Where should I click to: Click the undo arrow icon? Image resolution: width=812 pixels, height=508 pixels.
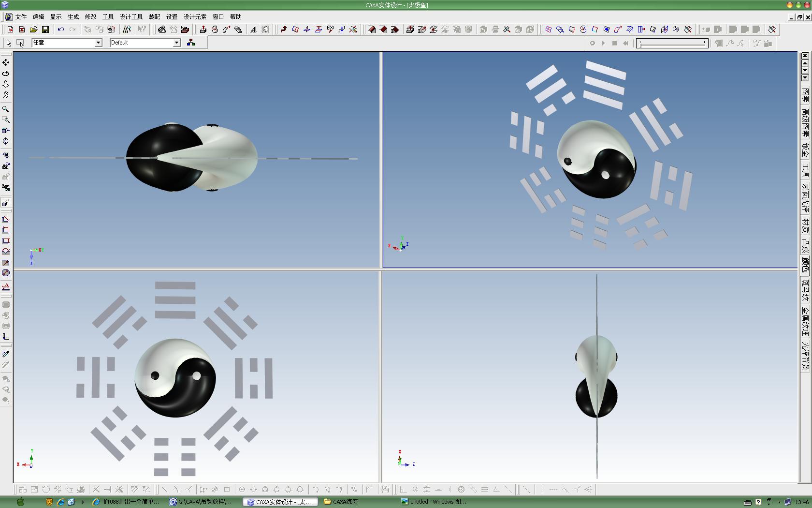pyautogui.click(x=60, y=30)
